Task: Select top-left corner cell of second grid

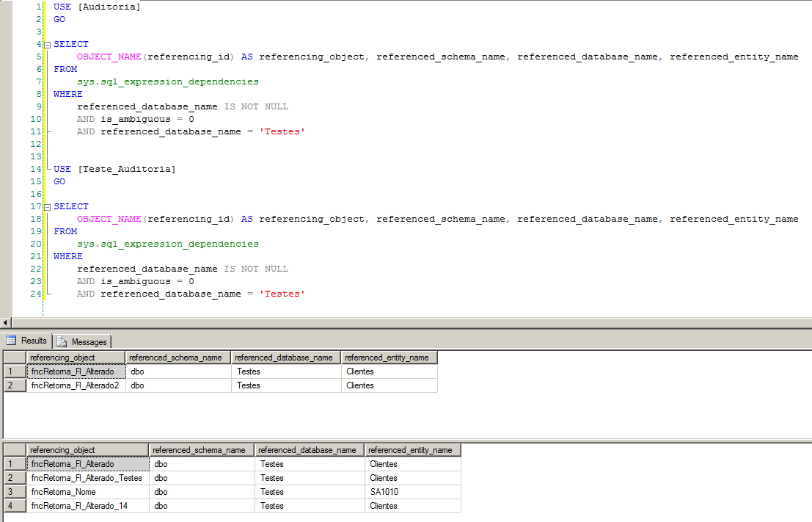Action: 15,450
